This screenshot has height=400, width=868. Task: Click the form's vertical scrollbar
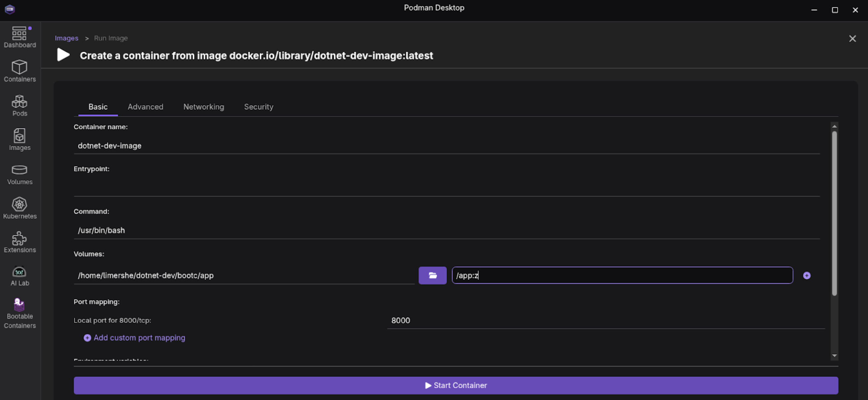(x=834, y=213)
